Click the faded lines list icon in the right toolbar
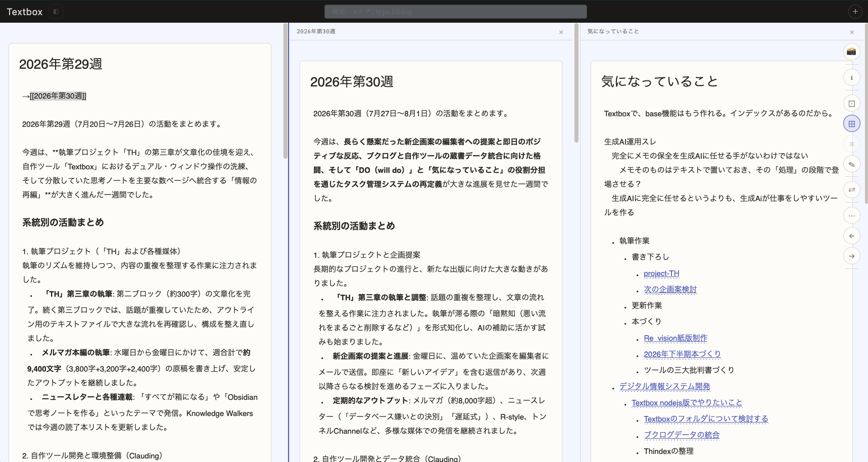 (x=851, y=144)
